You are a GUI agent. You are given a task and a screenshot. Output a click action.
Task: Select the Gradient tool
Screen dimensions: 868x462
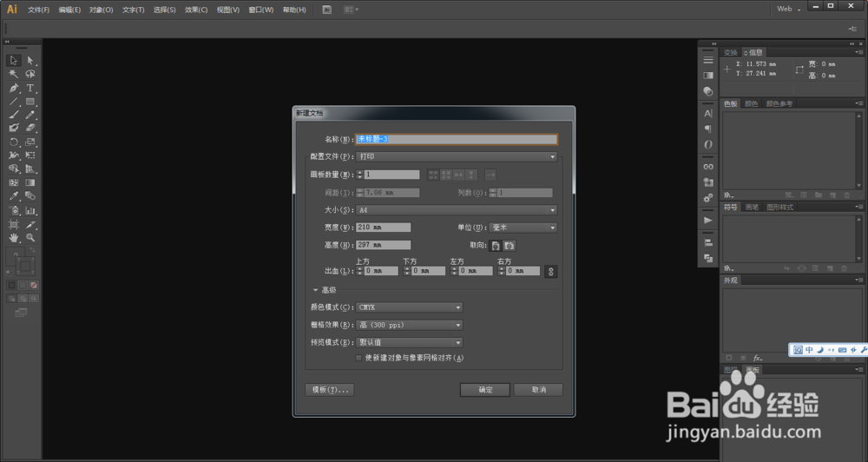[x=30, y=182]
